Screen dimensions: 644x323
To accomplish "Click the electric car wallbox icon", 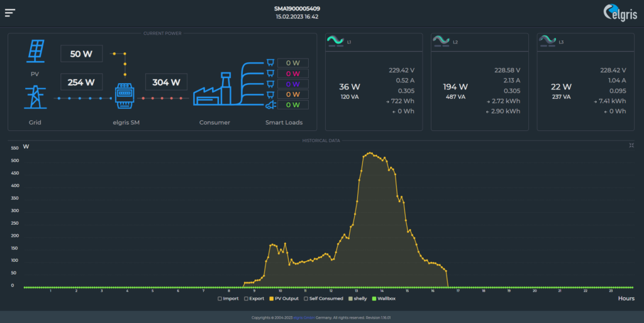I will coord(269,105).
